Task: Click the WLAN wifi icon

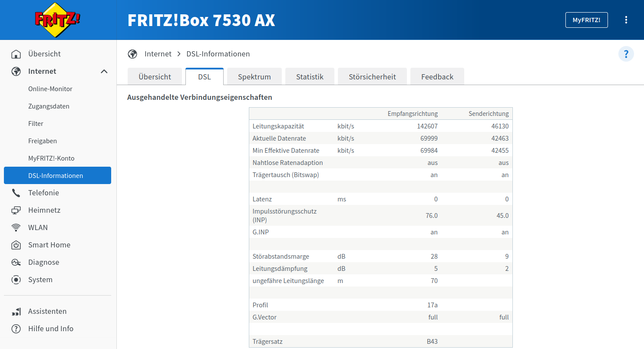Action: point(16,227)
